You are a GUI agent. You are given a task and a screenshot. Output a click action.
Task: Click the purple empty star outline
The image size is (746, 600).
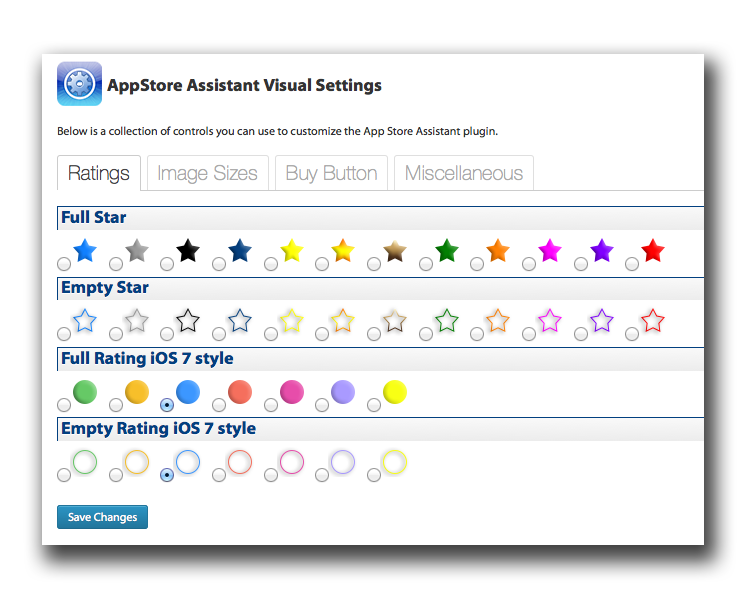[602, 321]
